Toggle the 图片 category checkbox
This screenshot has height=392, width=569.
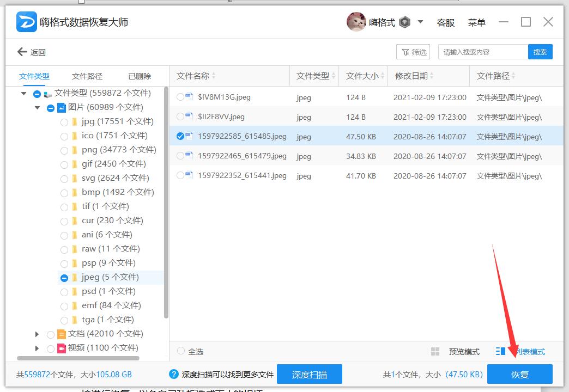click(x=51, y=108)
